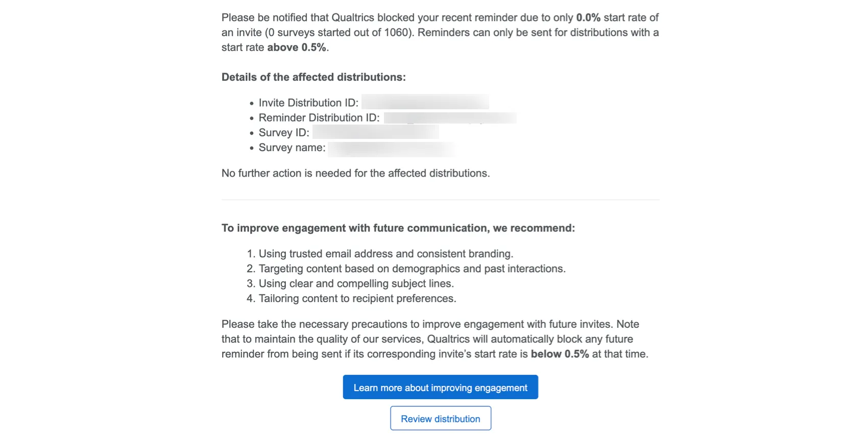Select recommendation about targeting content by demographics
Viewport: 868px width, 434px height.
(412, 268)
